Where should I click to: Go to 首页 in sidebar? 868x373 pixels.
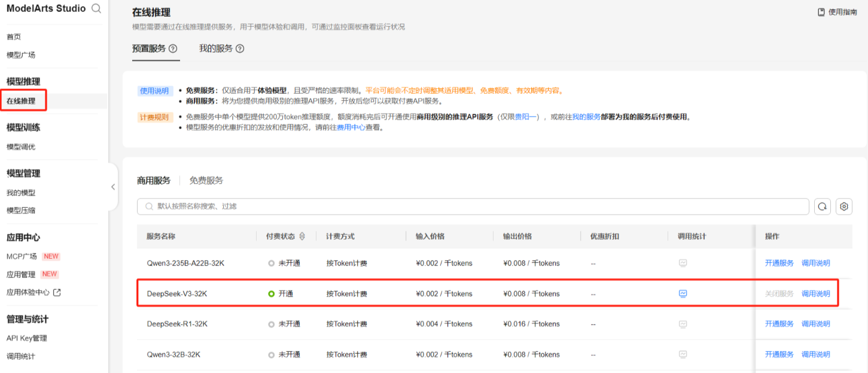(14, 36)
